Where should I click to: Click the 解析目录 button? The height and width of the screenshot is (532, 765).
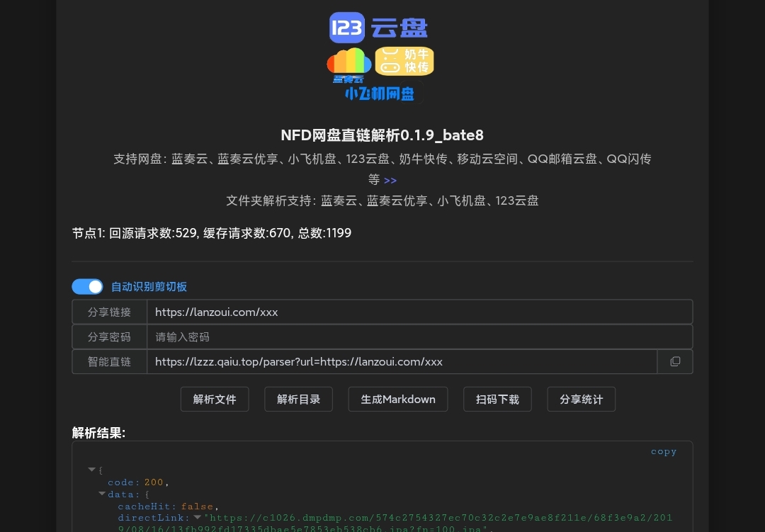coord(299,400)
